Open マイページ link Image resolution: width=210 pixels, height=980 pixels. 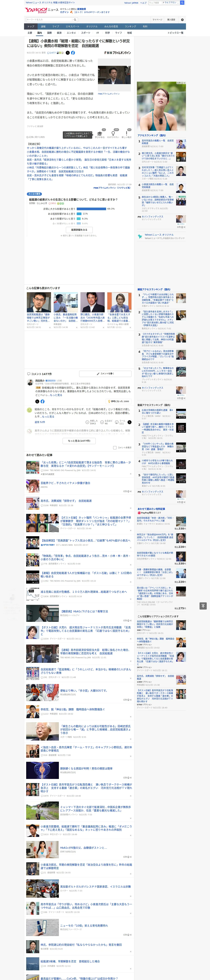click(x=157, y=19)
